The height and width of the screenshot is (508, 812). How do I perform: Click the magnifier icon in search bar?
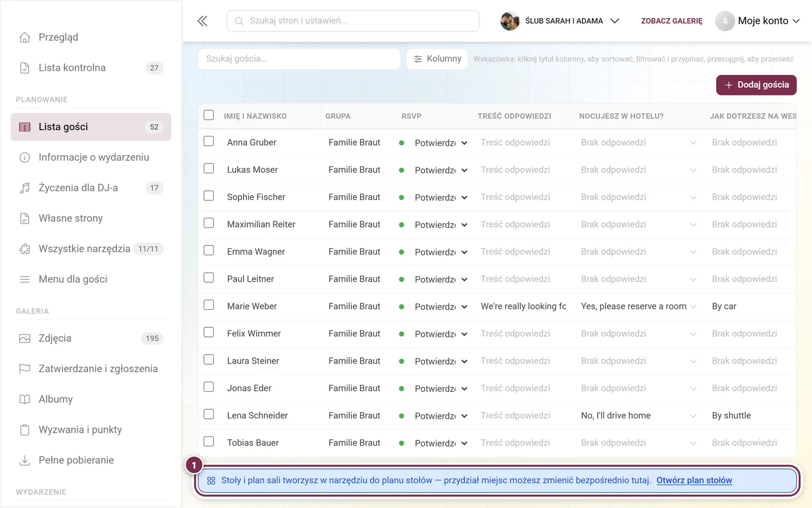tap(239, 21)
